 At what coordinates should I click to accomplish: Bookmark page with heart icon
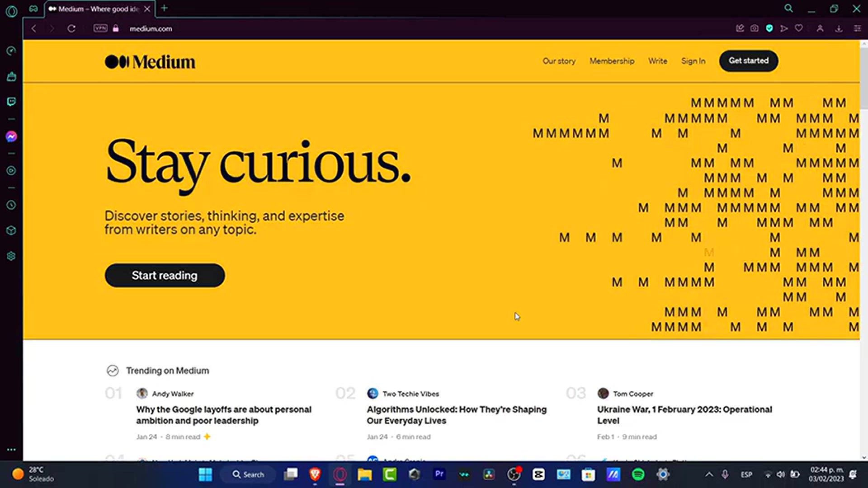(x=799, y=28)
